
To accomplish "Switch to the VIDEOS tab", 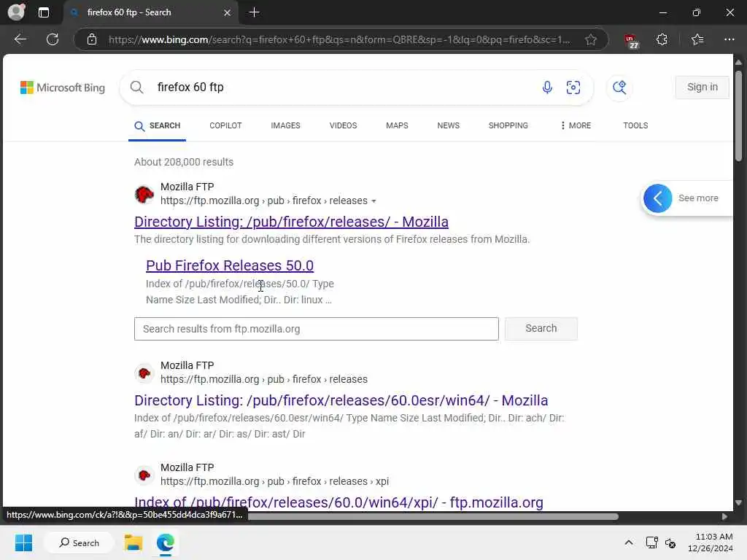I will [343, 125].
